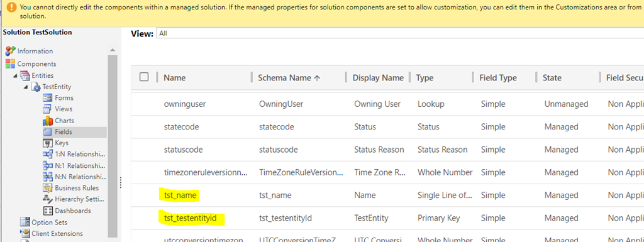644x242 pixels.
Task: Click the Status Reason display name cell
Action: [x=379, y=150]
